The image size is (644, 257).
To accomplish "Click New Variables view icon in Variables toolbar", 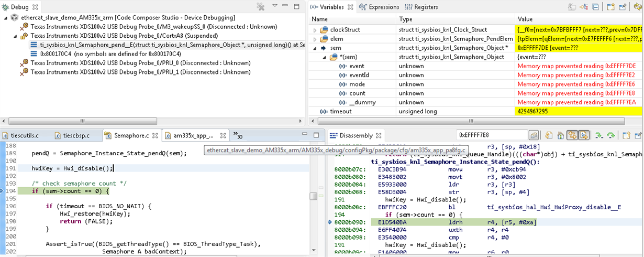I will tap(610, 7).
